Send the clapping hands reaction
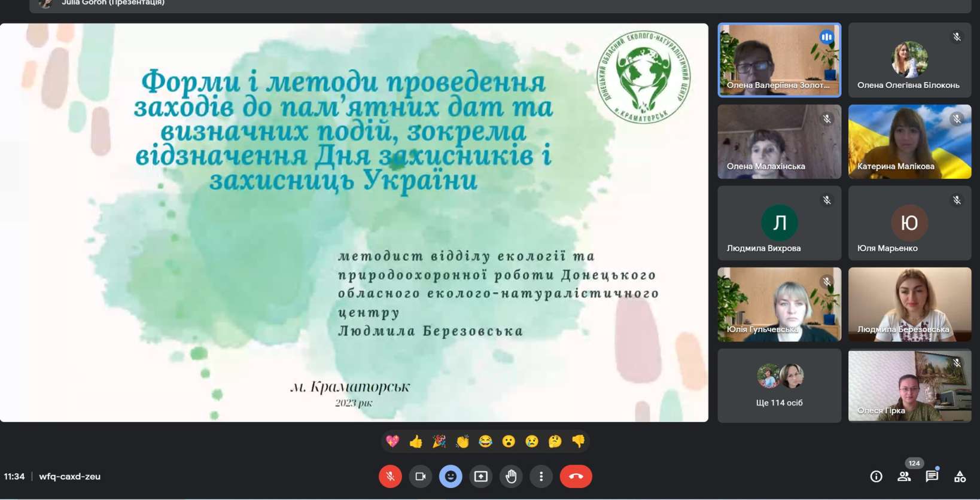This screenshot has height=500, width=980. click(462, 441)
